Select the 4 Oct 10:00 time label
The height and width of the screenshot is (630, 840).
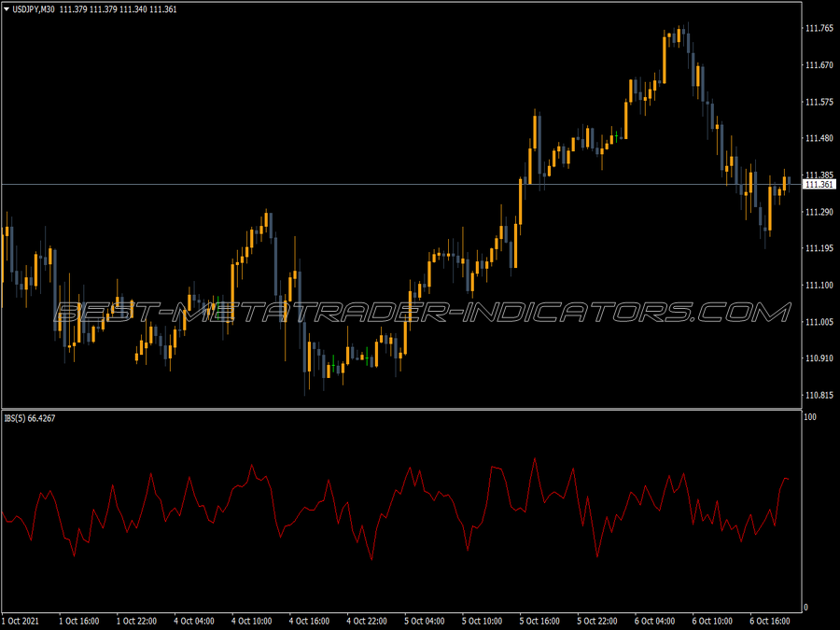[x=252, y=621]
